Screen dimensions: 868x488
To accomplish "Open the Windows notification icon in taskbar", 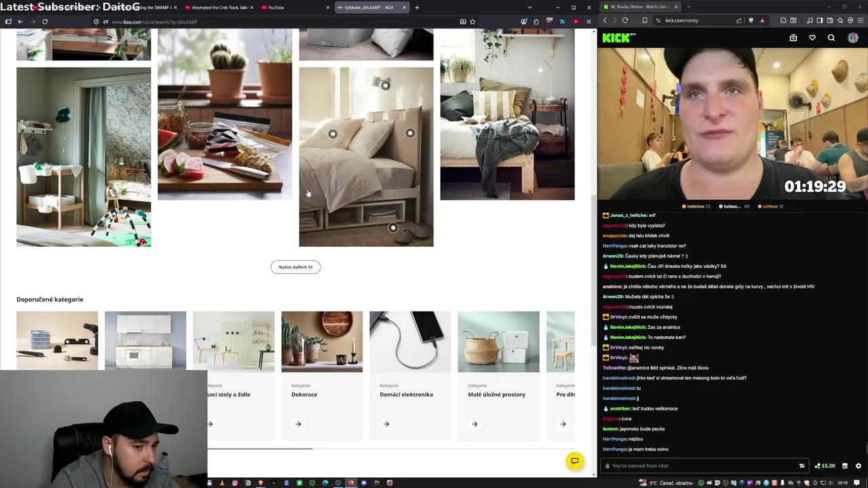I will 856,483.
